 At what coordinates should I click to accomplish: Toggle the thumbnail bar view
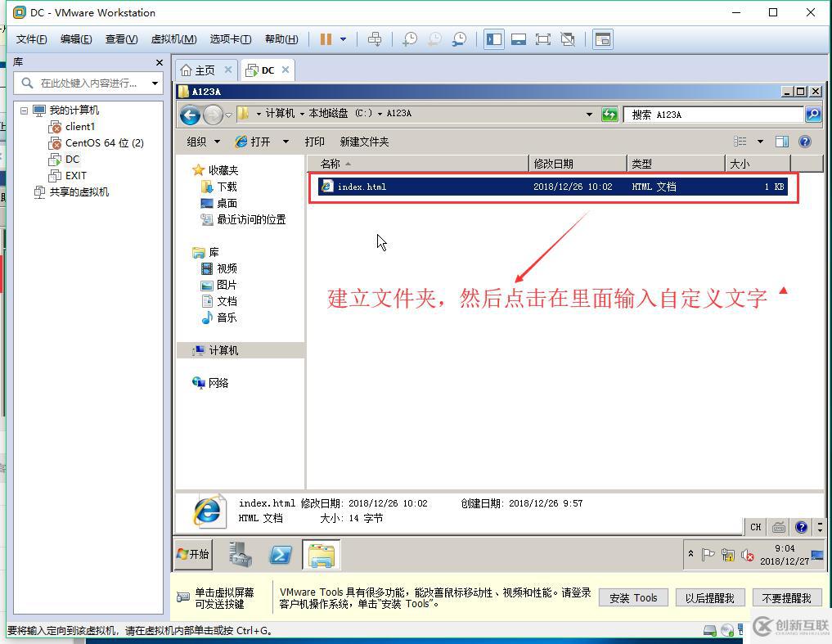(519, 39)
